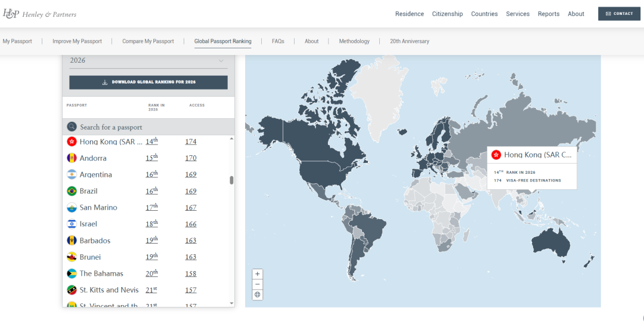The width and height of the screenshot is (644, 323).
Task: Open the Countries menu
Action: (x=484, y=14)
